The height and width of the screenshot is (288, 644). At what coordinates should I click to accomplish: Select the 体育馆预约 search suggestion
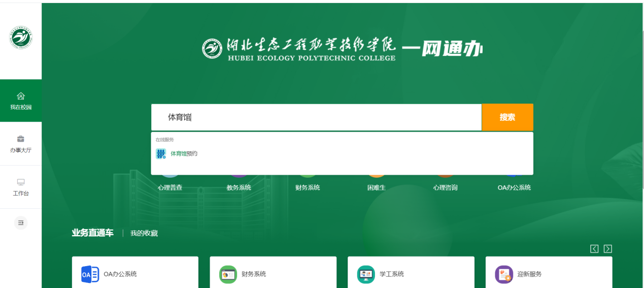(x=342, y=153)
